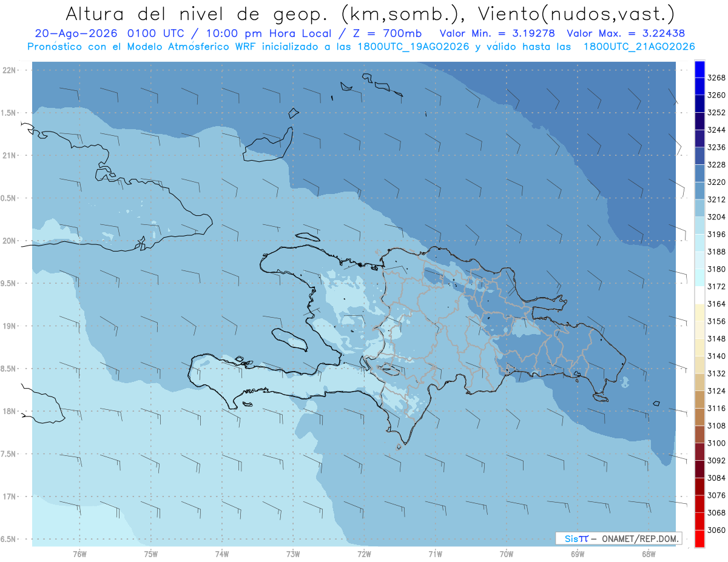This screenshot has width=728, height=562.
Task: Click the 70W longitude axis label
Action: [x=506, y=554]
